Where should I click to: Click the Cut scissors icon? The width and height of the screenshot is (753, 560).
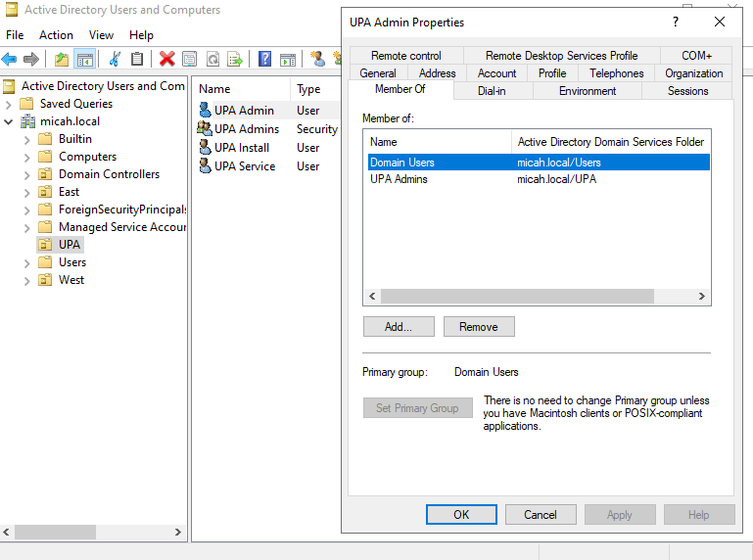coord(115,60)
